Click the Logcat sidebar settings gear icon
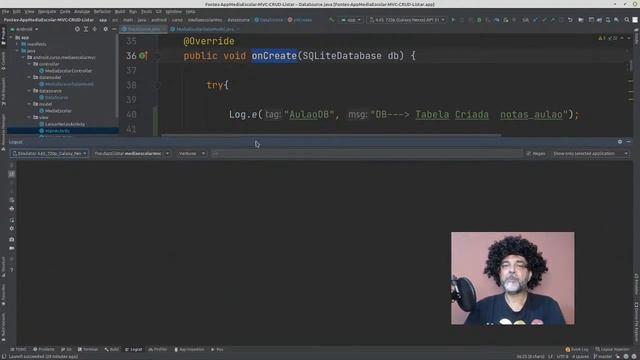This screenshot has height=360, width=640. pyautogui.click(x=11, y=229)
